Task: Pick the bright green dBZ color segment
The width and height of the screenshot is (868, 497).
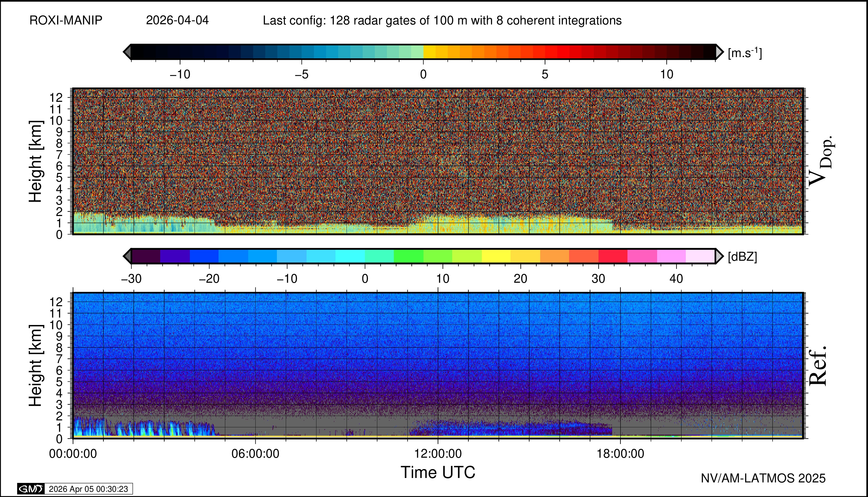Action: point(408,256)
